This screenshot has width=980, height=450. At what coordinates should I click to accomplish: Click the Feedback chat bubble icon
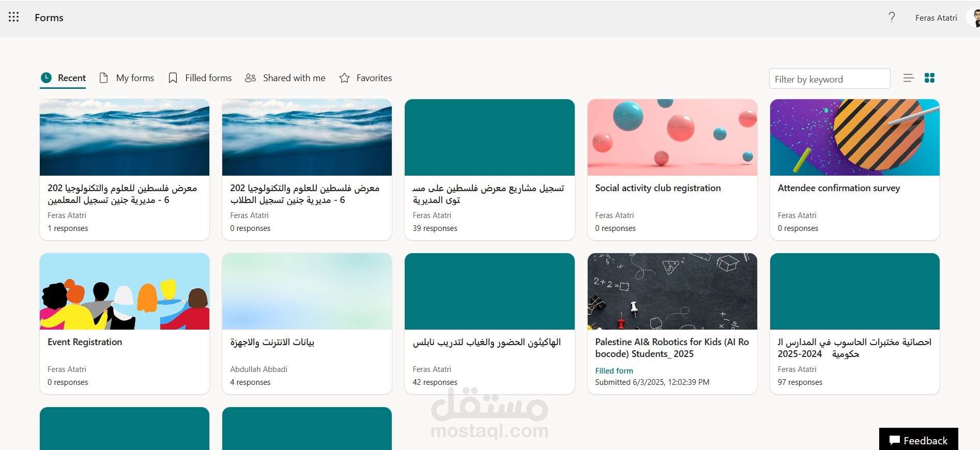[894, 441]
